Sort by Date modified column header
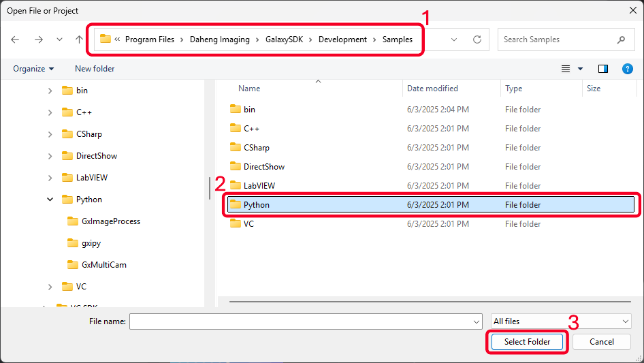644x363 pixels. [x=432, y=89]
